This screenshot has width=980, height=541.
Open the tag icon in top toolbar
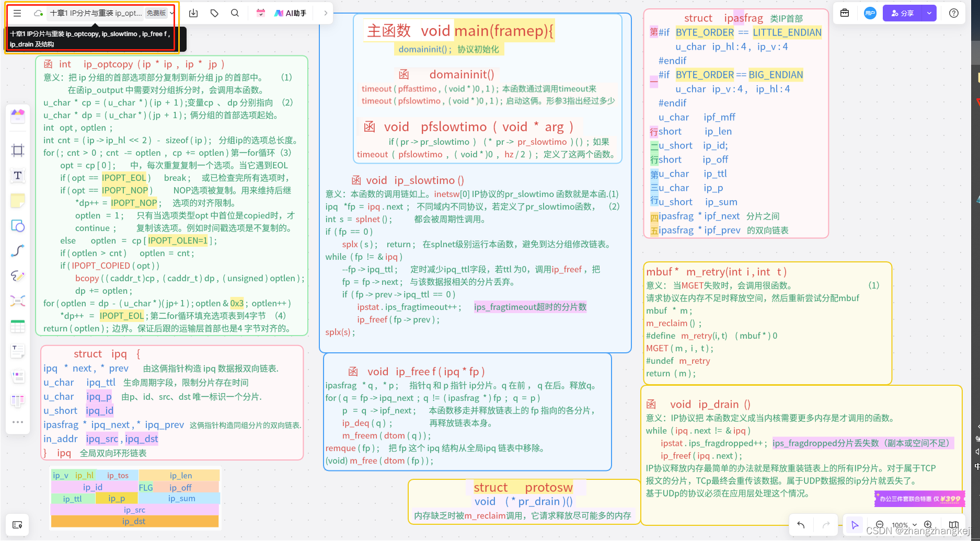214,13
